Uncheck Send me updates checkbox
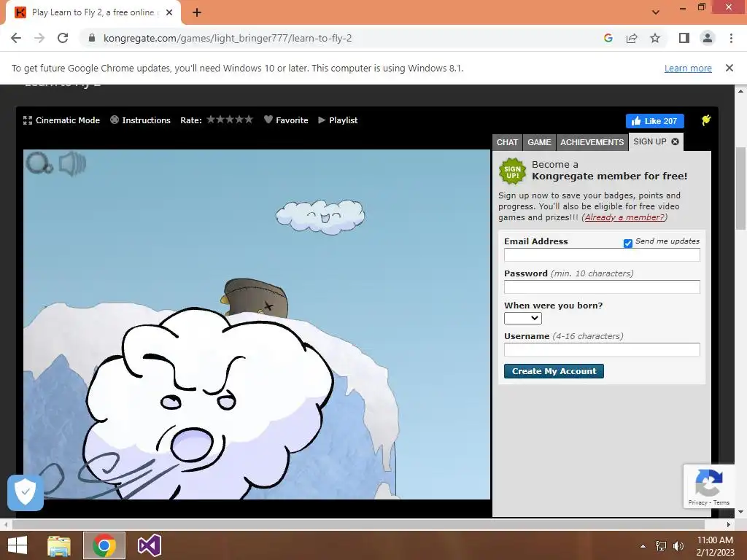Screen dimensions: 747x560 tap(628, 244)
